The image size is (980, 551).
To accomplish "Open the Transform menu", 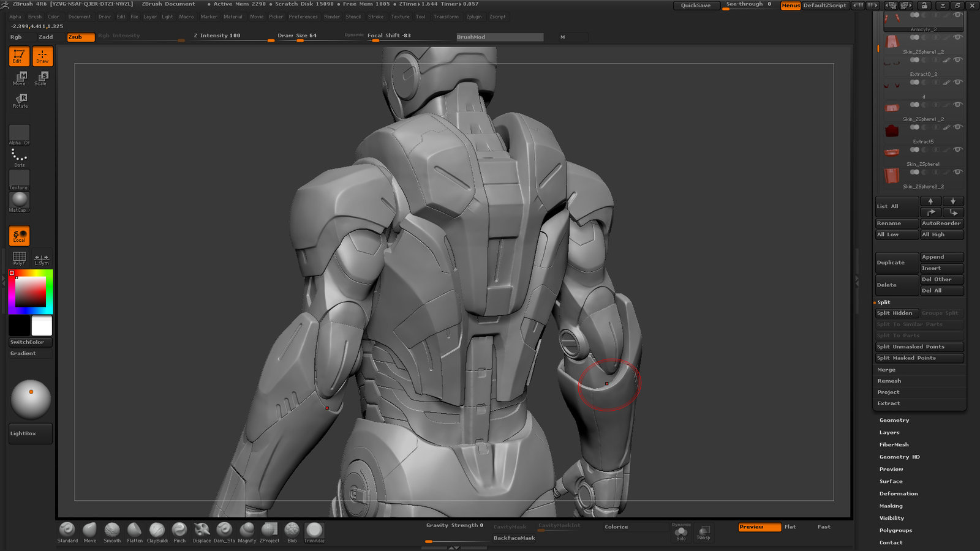I will [446, 17].
